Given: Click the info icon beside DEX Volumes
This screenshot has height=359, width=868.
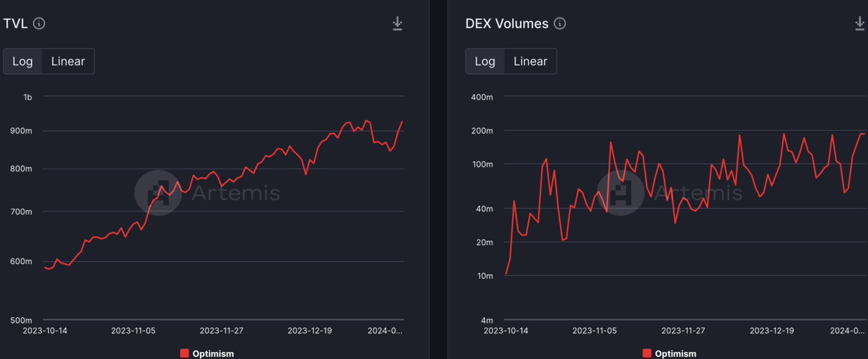Looking at the screenshot, I should tap(559, 23).
